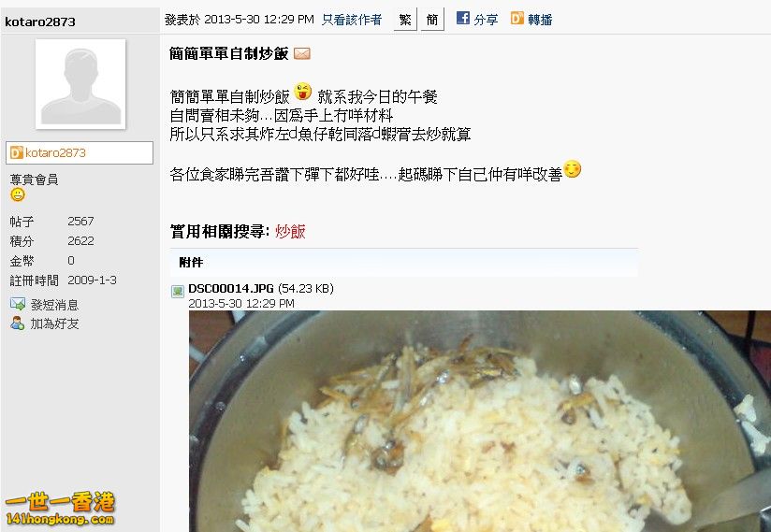Viewport: 771px width, 532px height.
Task: Open the DSC00014.JPG attachment filename
Action: (230, 288)
